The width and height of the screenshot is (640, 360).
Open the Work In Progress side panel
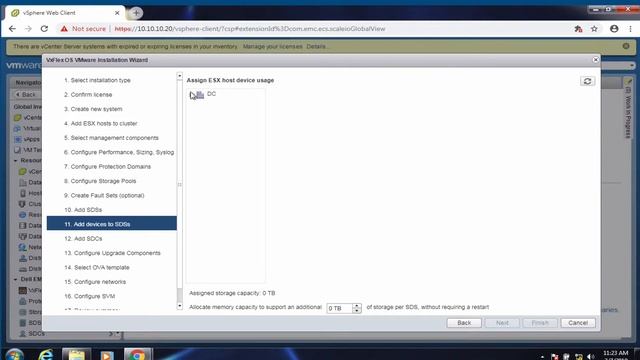click(x=628, y=109)
